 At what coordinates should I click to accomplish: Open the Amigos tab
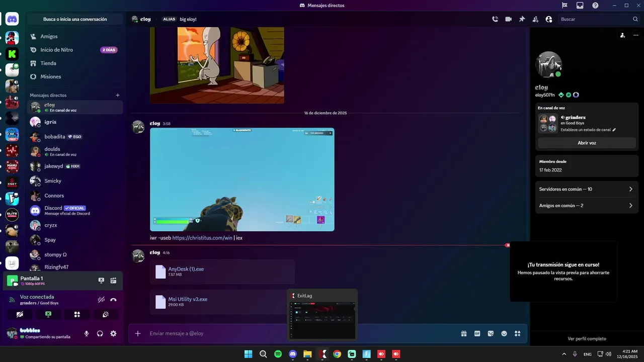point(74,37)
